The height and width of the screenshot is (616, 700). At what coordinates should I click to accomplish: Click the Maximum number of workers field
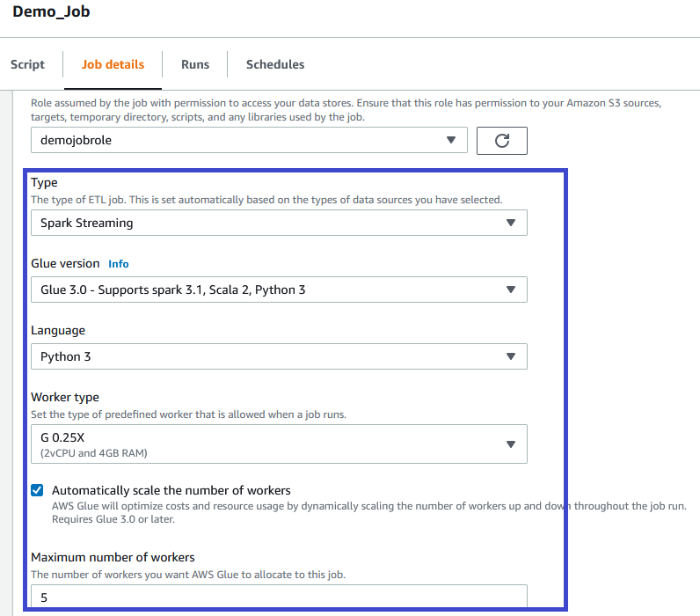tap(279, 597)
